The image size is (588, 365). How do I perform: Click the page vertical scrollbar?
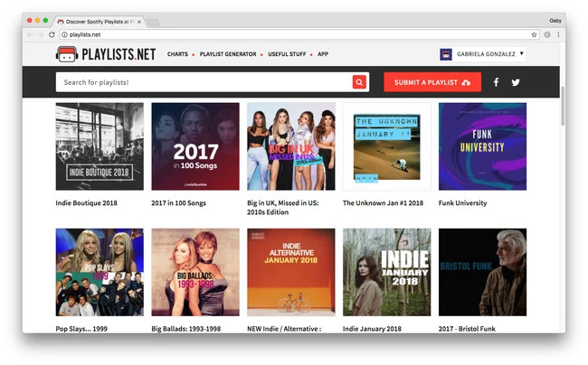pos(563,106)
